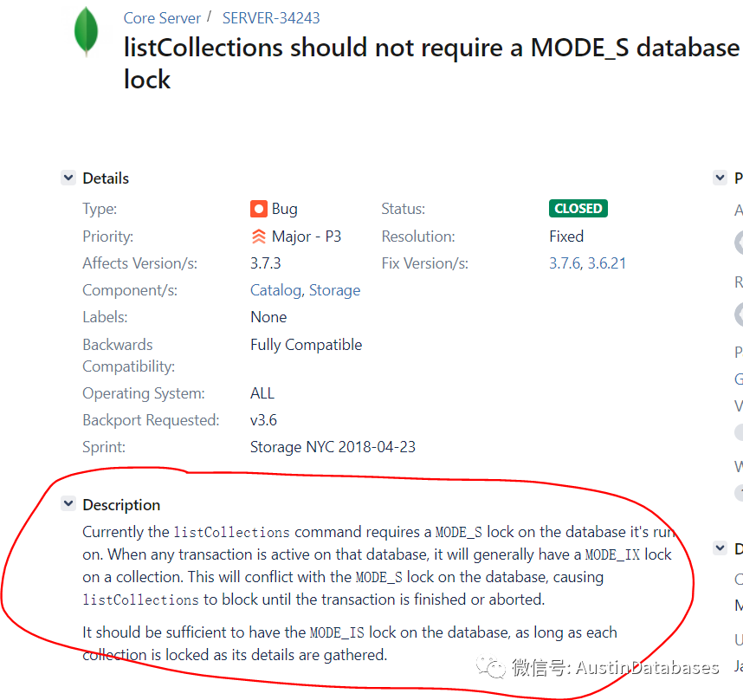Viewport: 743px width, 700px height.
Task: Toggle the lower right panel chevron
Action: click(720, 548)
